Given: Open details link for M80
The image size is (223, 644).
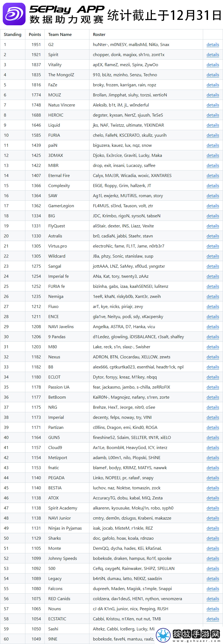Looking at the screenshot, I should pyautogui.click(x=213, y=347).
